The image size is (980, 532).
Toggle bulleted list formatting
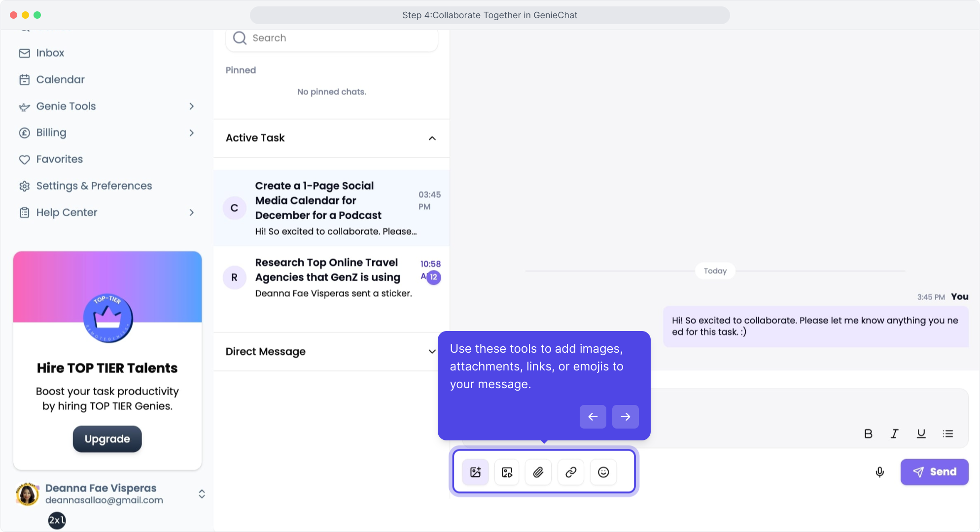947,433
